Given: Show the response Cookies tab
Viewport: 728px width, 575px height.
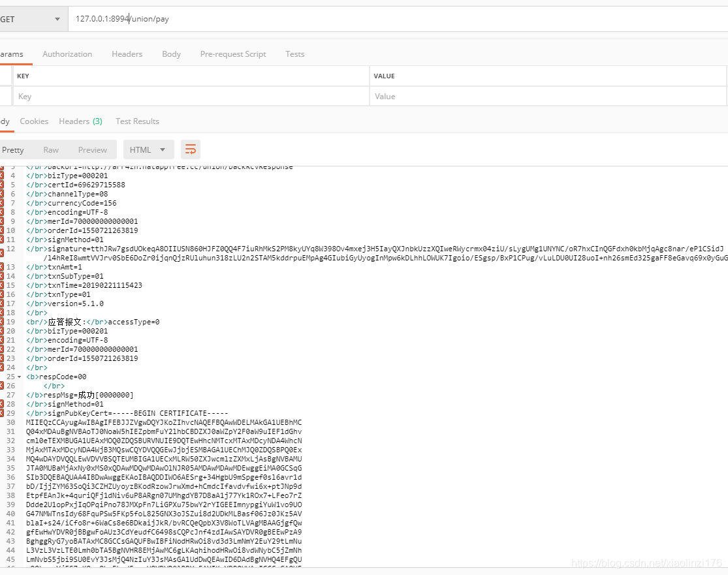Looking at the screenshot, I should click(x=34, y=121).
